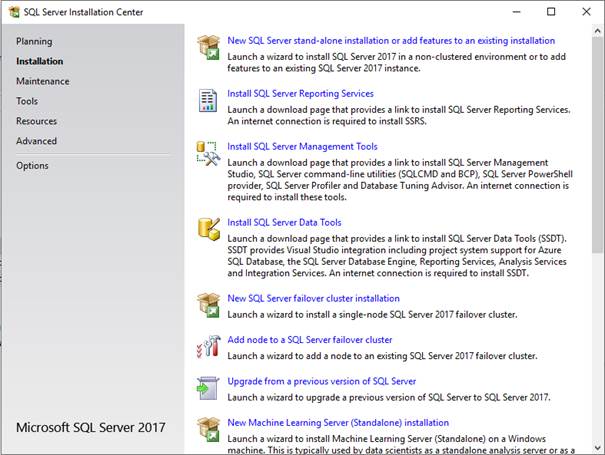The width and height of the screenshot is (605, 455).
Task: Click the Add node tools icon
Action: coord(208,346)
